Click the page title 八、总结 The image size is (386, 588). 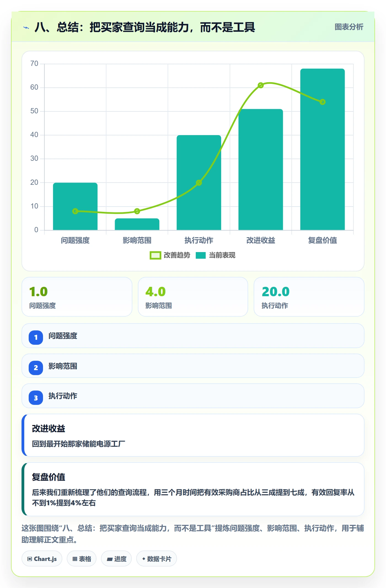145,27
